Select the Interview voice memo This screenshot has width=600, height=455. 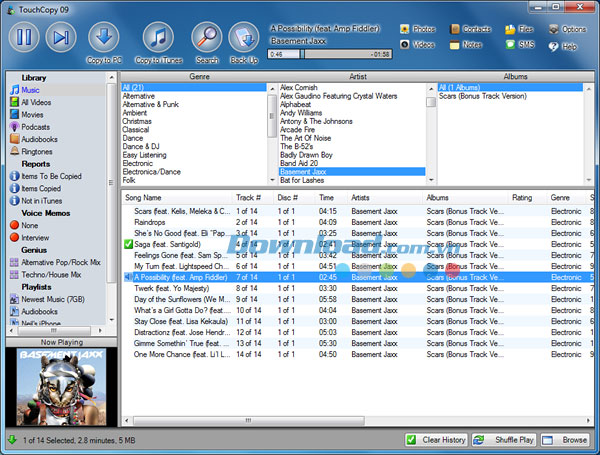point(35,238)
